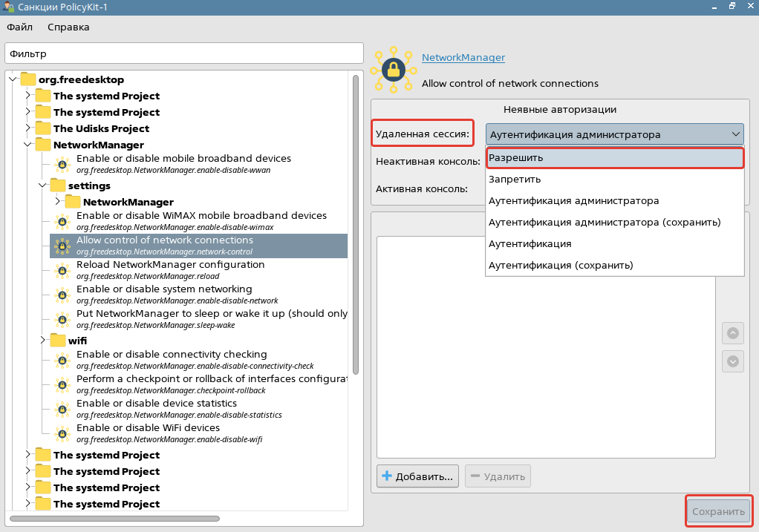Open the Справка menu
This screenshot has height=532, width=759.
click(x=68, y=27)
